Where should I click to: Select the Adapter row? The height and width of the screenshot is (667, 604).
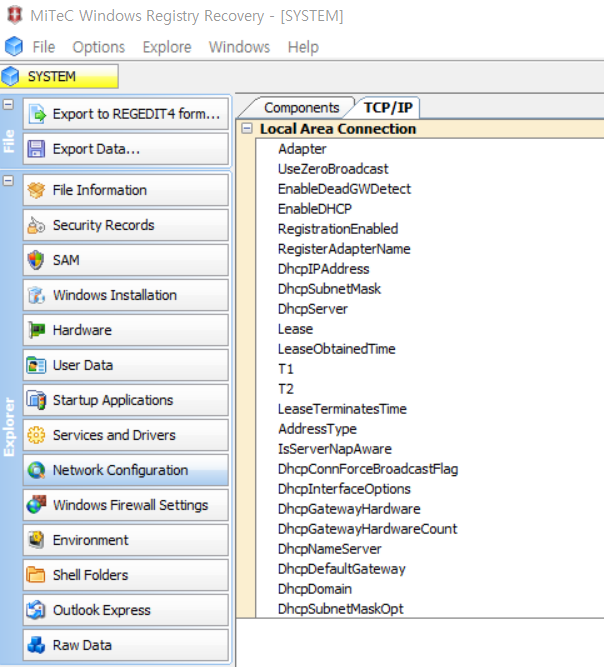pos(430,149)
